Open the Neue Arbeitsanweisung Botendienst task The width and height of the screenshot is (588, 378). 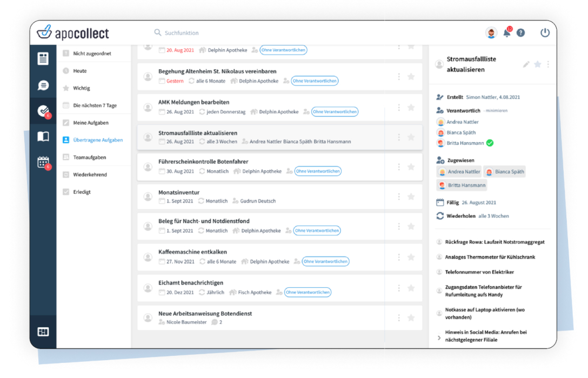click(205, 314)
